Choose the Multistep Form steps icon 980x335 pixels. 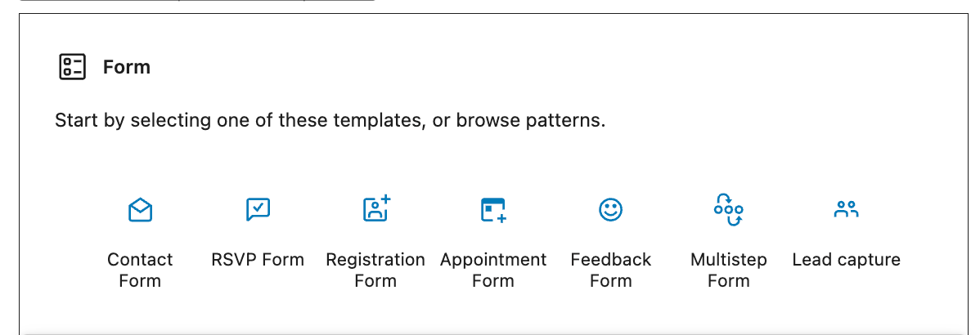728,209
